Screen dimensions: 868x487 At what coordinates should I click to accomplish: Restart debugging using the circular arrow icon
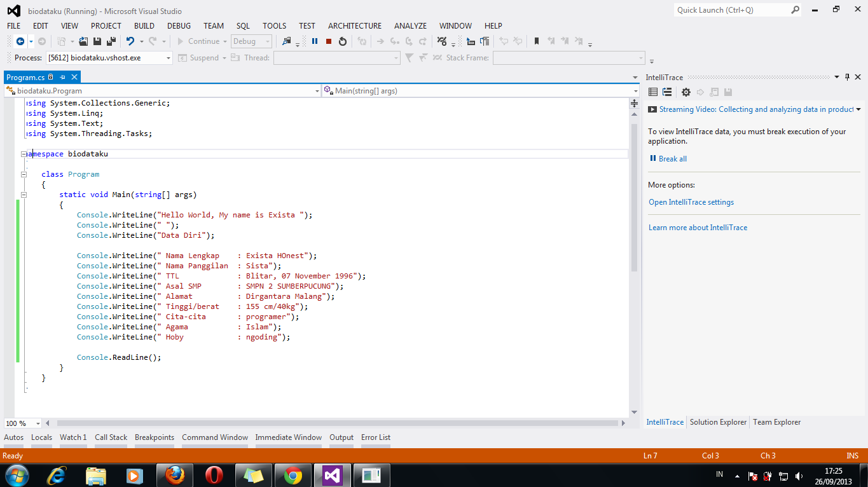click(343, 41)
